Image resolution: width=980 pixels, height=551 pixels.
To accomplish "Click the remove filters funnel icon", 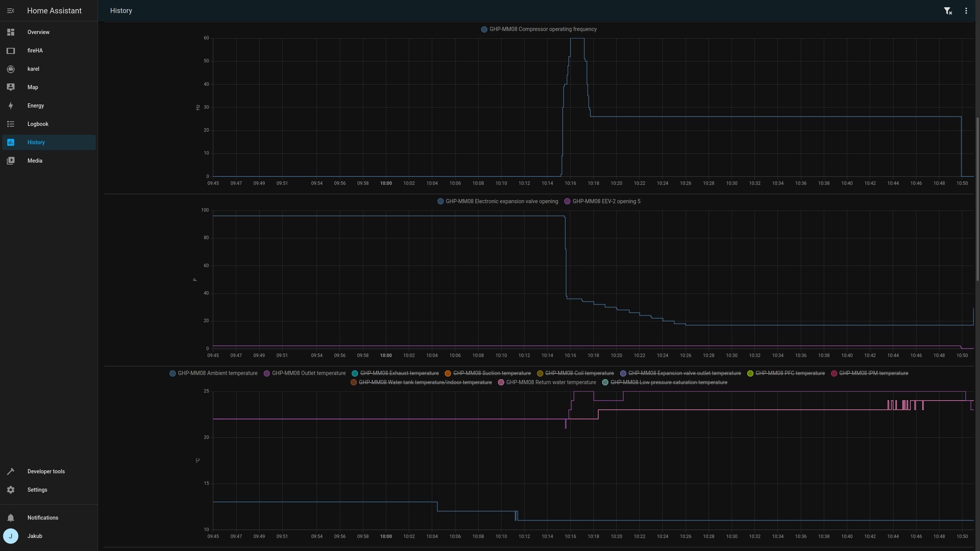I will 947,11.
